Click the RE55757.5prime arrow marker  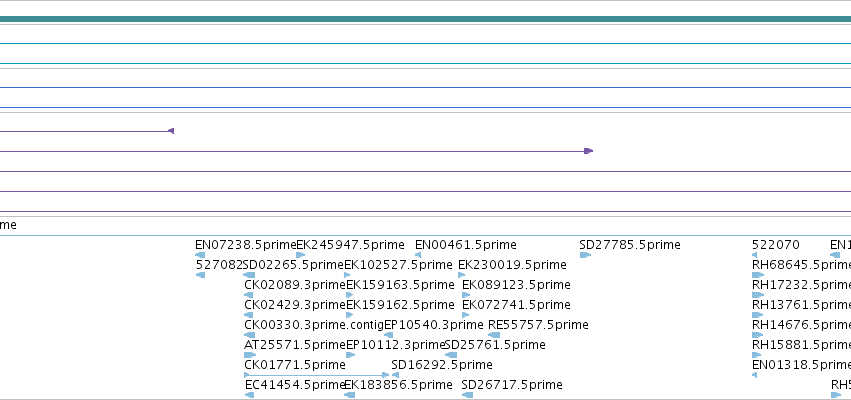click(x=494, y=335)
